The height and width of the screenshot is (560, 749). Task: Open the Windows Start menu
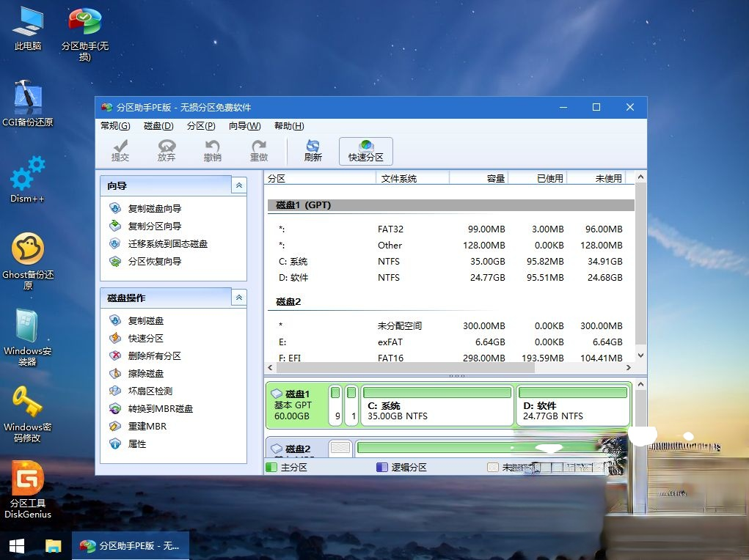17,545
